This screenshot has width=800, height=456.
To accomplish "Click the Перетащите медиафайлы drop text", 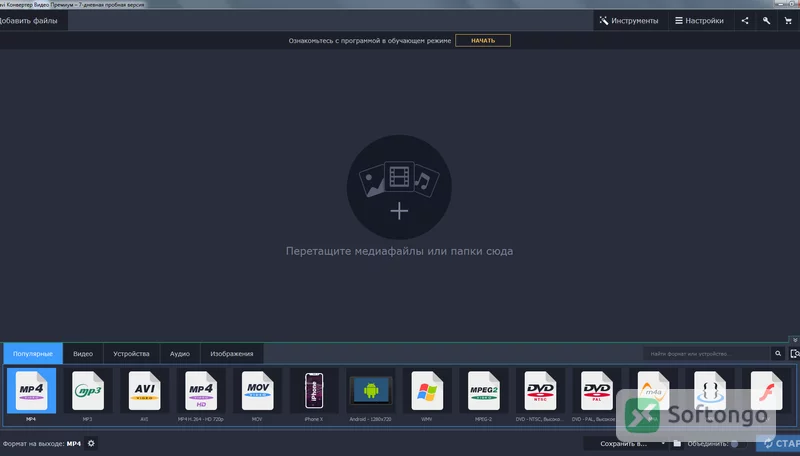I will point(399,251).
